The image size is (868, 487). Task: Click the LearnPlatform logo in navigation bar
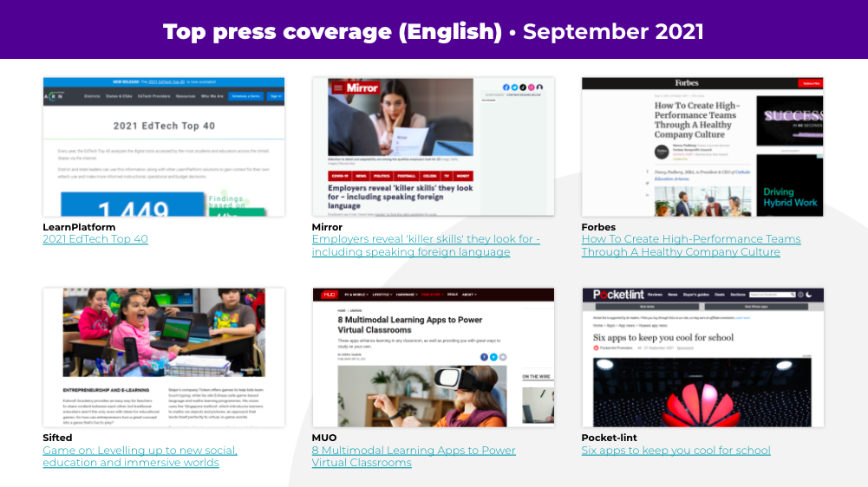tap(54, 96)
